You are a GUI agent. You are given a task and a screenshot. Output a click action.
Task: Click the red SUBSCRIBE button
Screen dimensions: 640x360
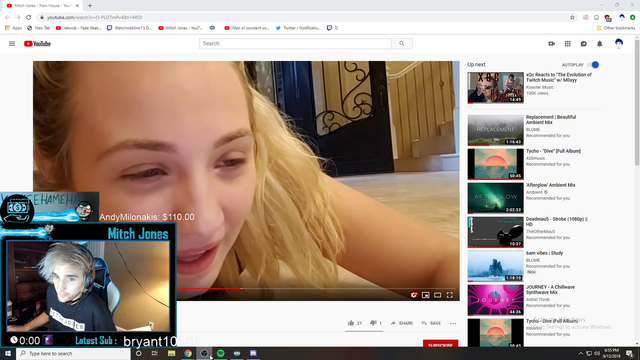[440, 344]
